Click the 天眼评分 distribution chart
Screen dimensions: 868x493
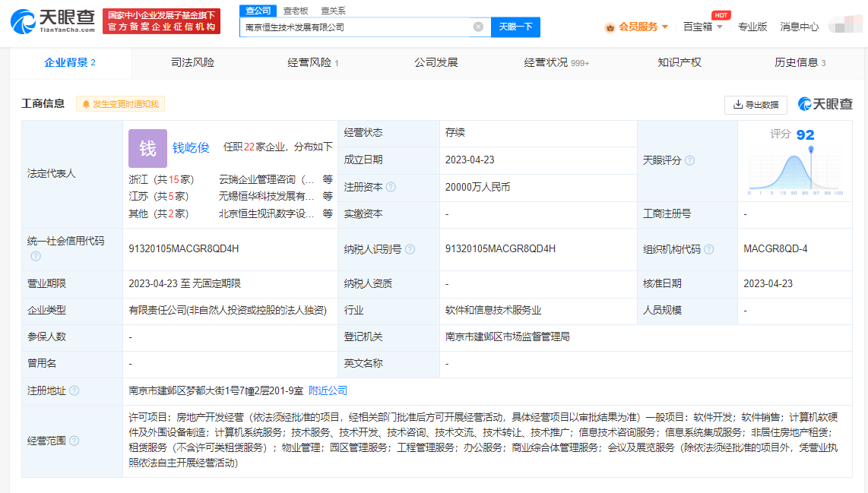point(796,172)
